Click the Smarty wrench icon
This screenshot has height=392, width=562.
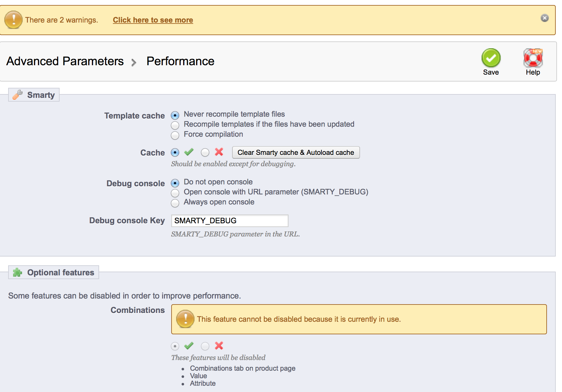click(x=18, y=95)
